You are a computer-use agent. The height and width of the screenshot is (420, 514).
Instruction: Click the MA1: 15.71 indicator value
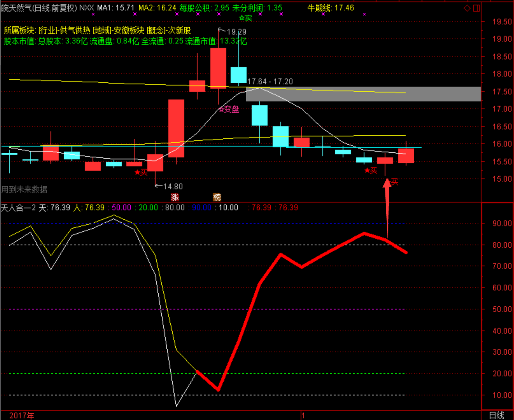point(116,8)
